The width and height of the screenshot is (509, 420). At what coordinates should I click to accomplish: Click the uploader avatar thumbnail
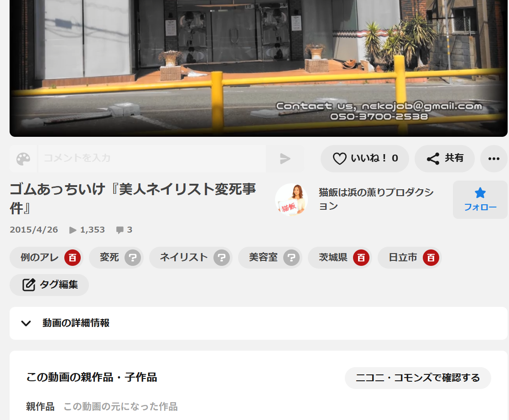tap(291, 200)
